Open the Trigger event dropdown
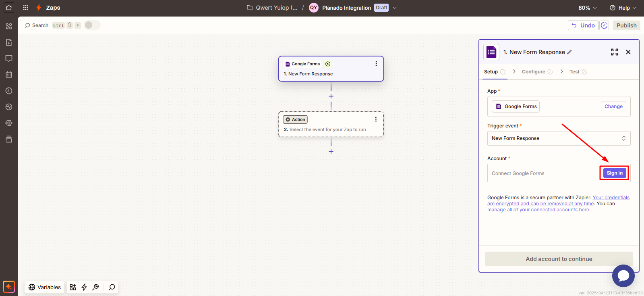The width and height of the screenshot is (644, 296). [559, 138]
